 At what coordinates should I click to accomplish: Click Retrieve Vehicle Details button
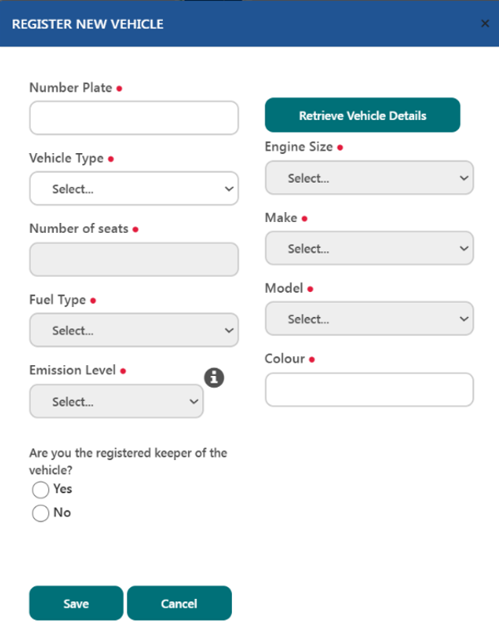(363, 115)
